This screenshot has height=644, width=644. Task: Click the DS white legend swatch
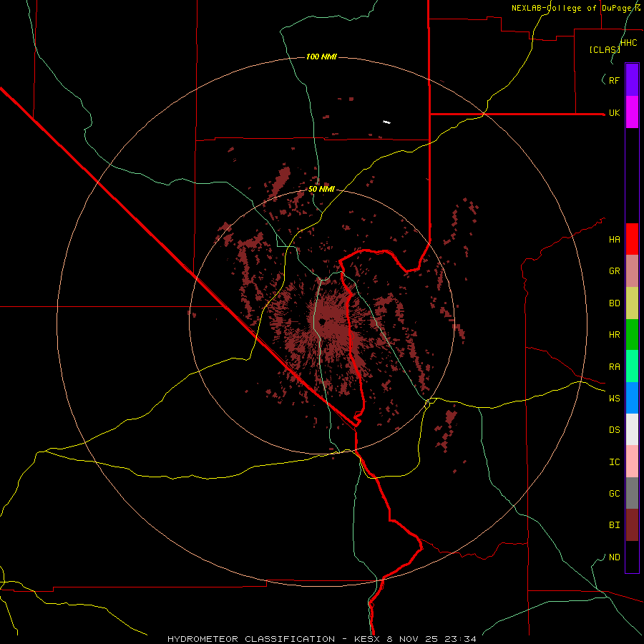632,429
